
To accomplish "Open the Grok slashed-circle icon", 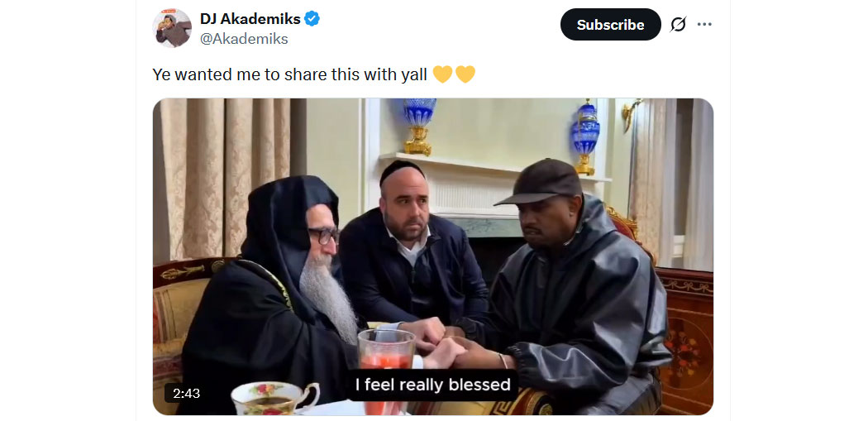I will click(x=678, y=24).
